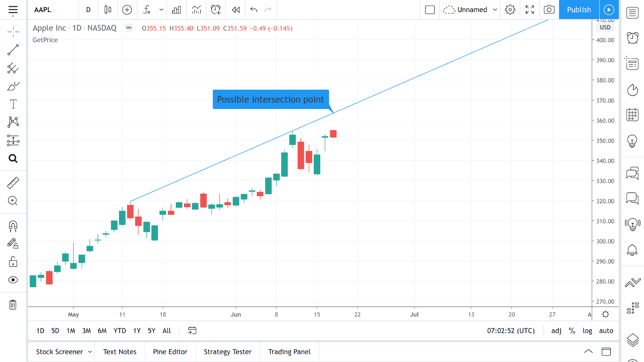Open the alerts clock panel
The height and width of the screenshot is (362, 644).
pos(632,38)
